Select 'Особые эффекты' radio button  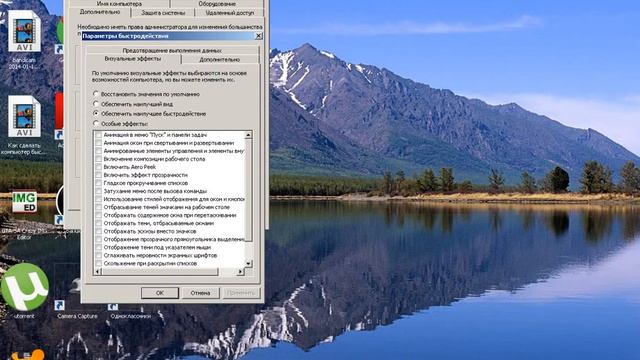(96, 123)
